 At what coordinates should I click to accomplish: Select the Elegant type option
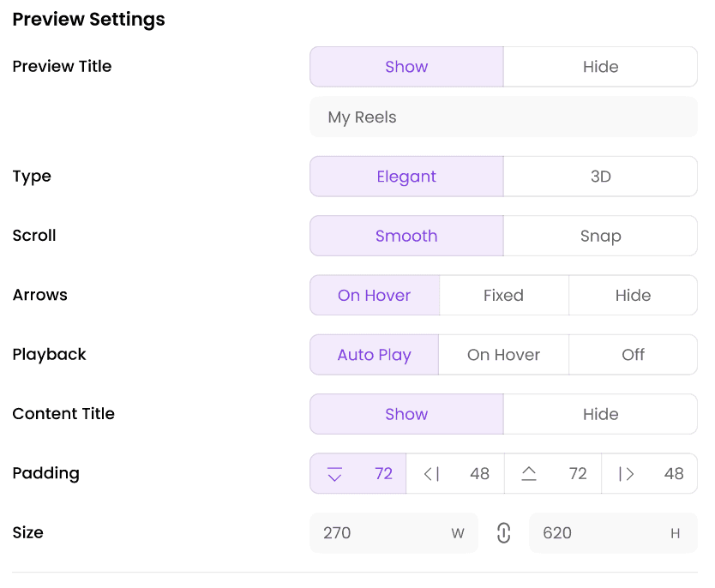point(406,177)
